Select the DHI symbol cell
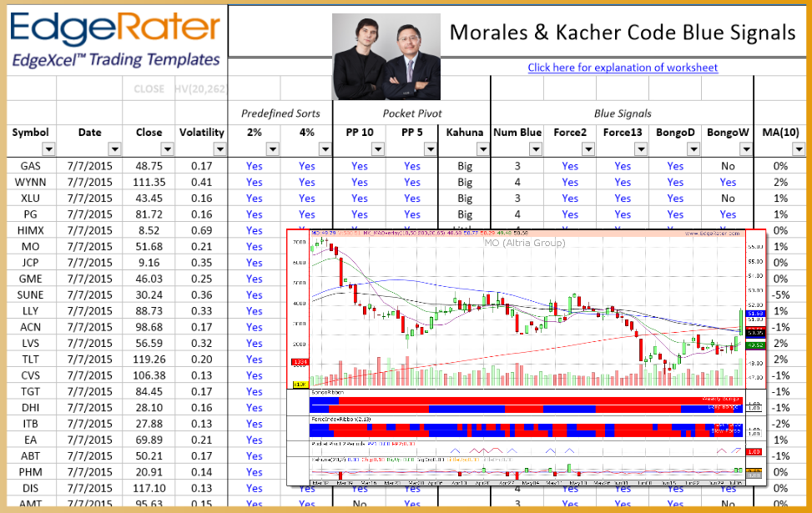Screen dimensions: 812x513 (31, 407)
